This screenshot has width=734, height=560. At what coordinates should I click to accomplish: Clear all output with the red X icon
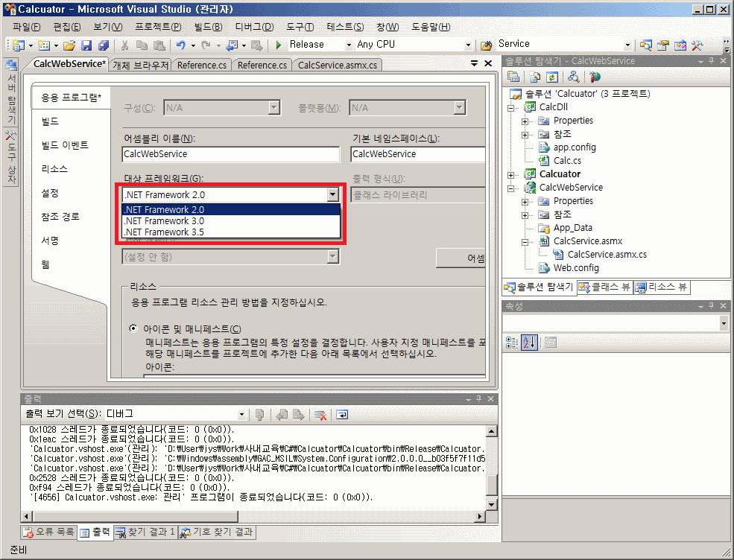320,415
